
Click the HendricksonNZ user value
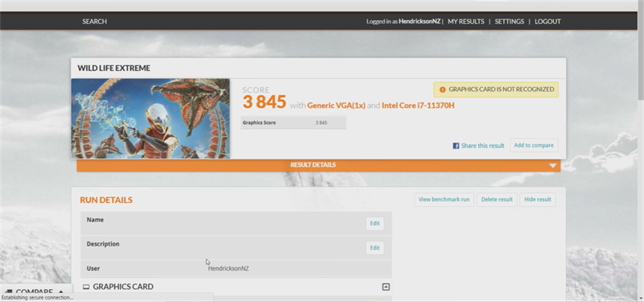tap(228, 268)
